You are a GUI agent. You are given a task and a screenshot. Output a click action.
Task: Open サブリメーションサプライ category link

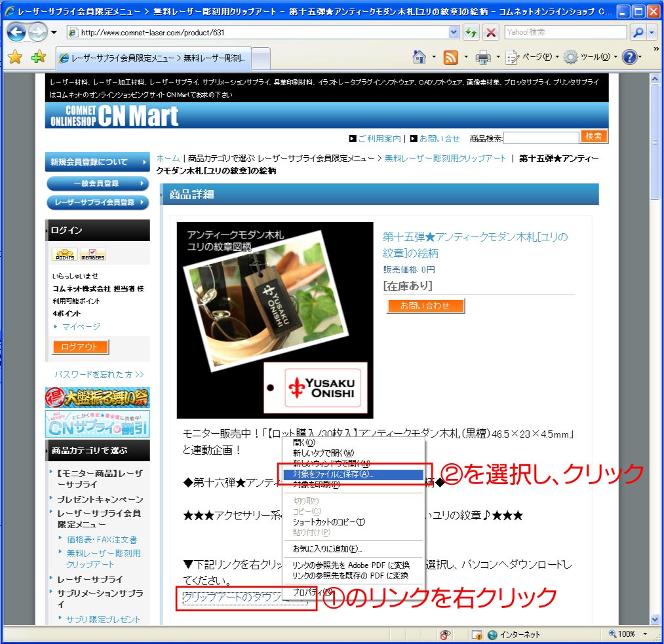click(x=100, y=598)
